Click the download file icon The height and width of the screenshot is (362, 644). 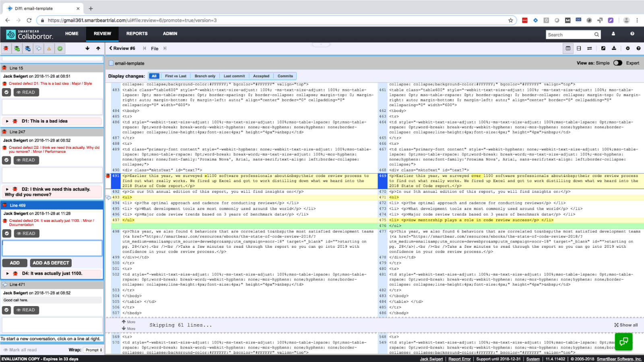(614, 48)
